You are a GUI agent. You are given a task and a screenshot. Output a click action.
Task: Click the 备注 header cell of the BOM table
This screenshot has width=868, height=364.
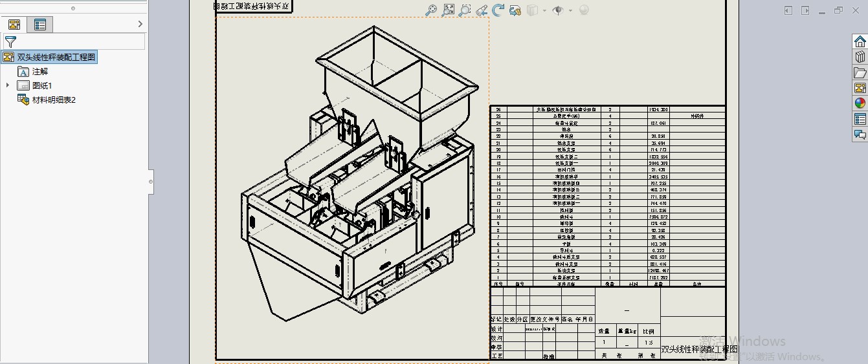point(696,283)
